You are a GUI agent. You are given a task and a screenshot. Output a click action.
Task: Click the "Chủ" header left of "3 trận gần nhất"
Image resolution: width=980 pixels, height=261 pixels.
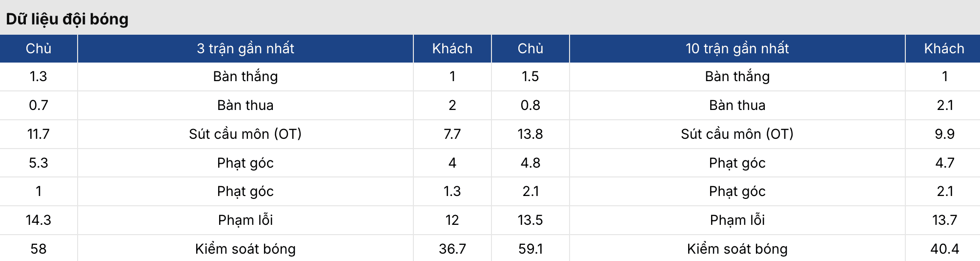coord(39,48)
